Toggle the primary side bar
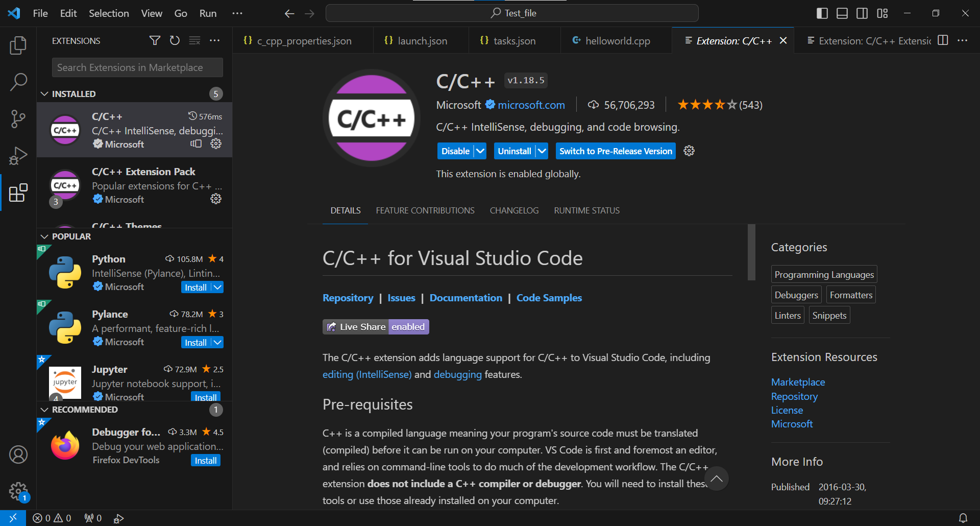980x526 pixels. 822,13
